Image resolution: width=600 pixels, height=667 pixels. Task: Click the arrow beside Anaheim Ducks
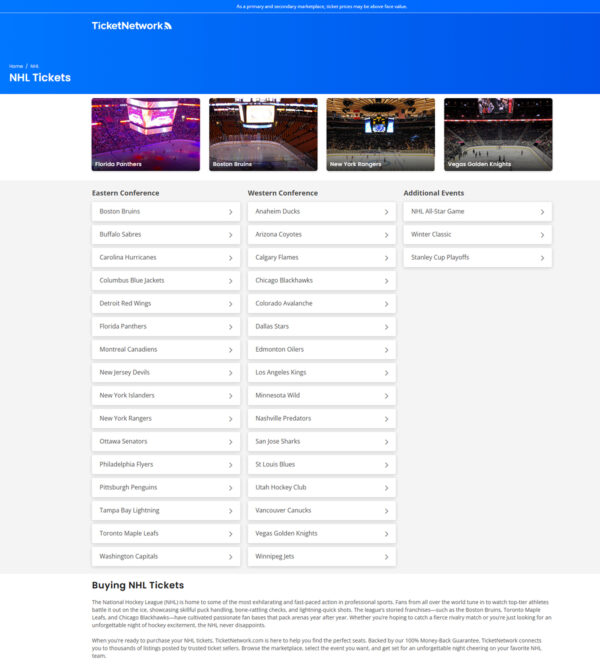tap(386, 212)
